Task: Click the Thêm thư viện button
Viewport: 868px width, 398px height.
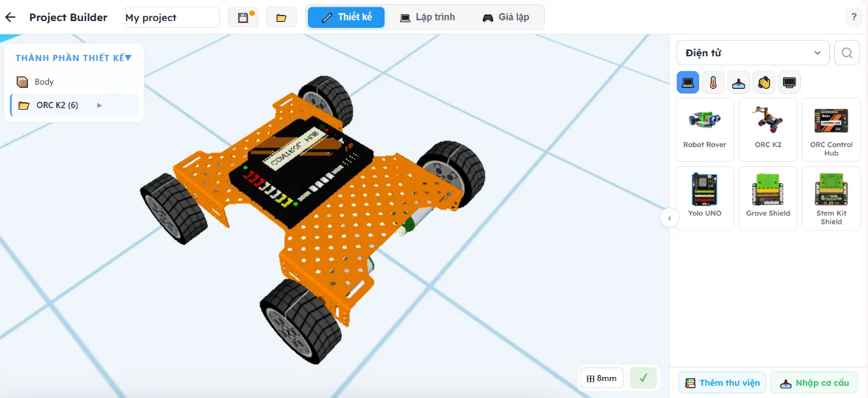Action: coord(722,382)
